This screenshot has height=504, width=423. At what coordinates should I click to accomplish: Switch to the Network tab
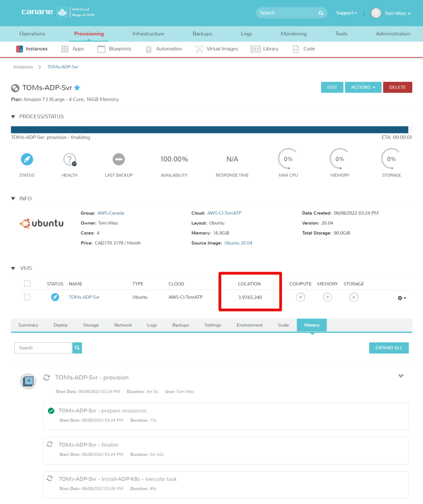[123, 325]
